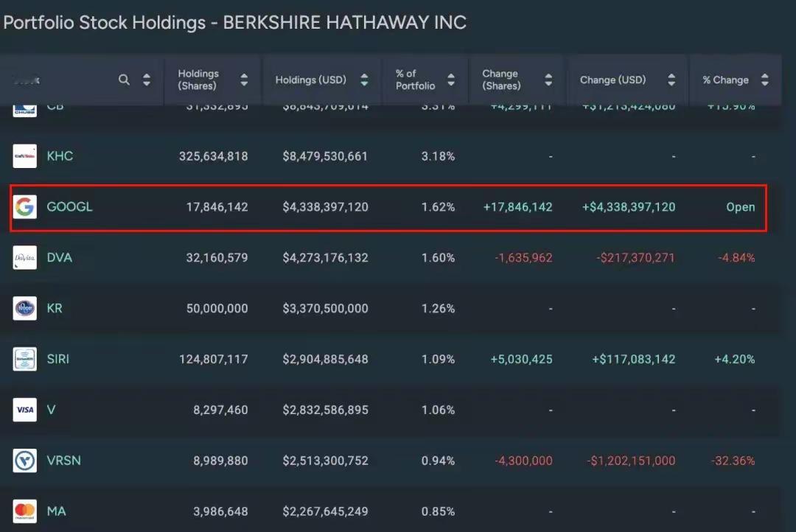Select GOOGL shares 17,846,142
This screenshot has height=532, width=796.
(217, 206)
